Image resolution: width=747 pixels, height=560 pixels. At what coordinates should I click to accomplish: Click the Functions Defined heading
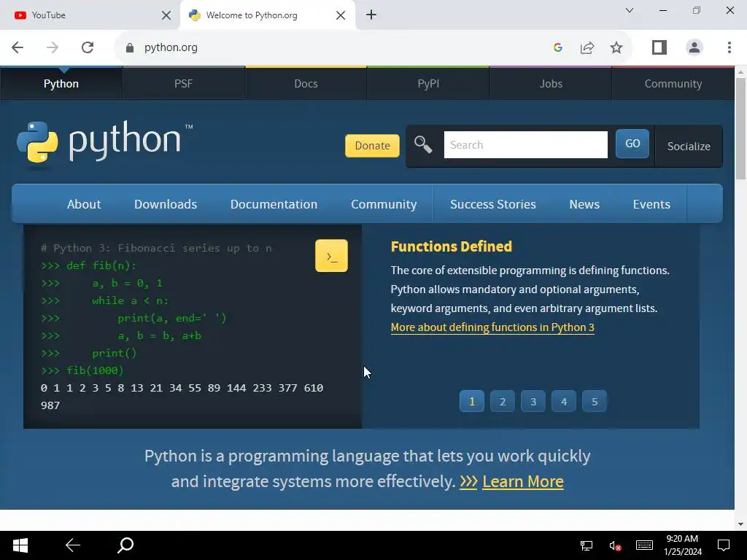pos(451,246)
